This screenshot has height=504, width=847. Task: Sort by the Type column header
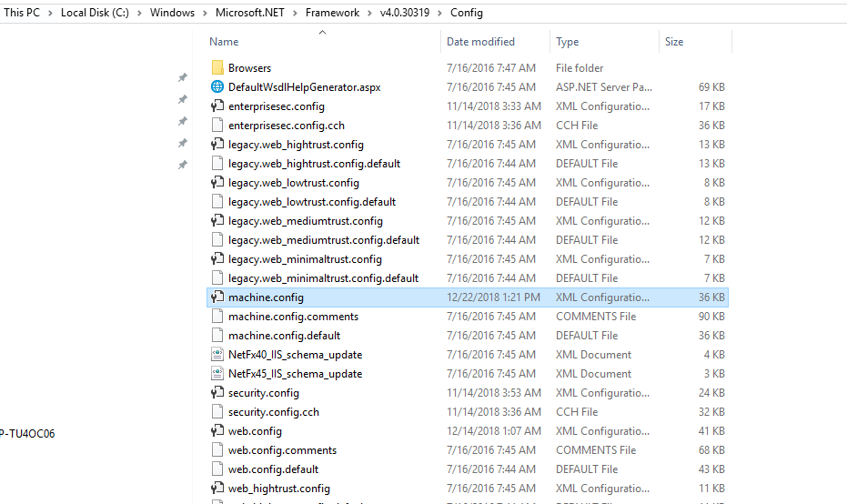(x=567, y=42)
